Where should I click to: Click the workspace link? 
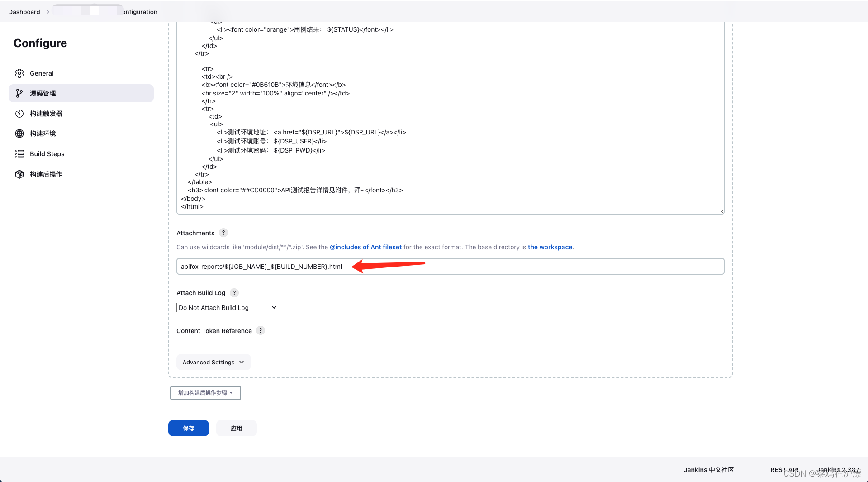click(x=550, y=247)
